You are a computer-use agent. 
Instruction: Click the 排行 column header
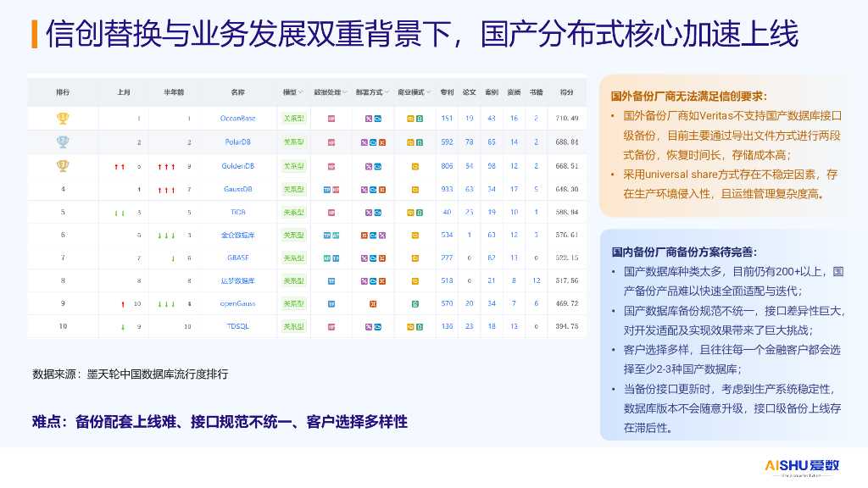click(x=63, y=91)
